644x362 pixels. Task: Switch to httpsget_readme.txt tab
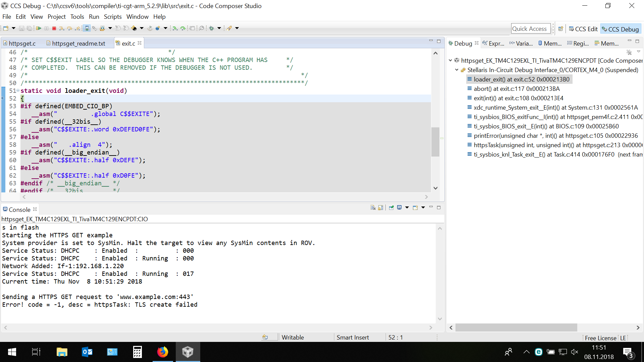coord(76,44)
